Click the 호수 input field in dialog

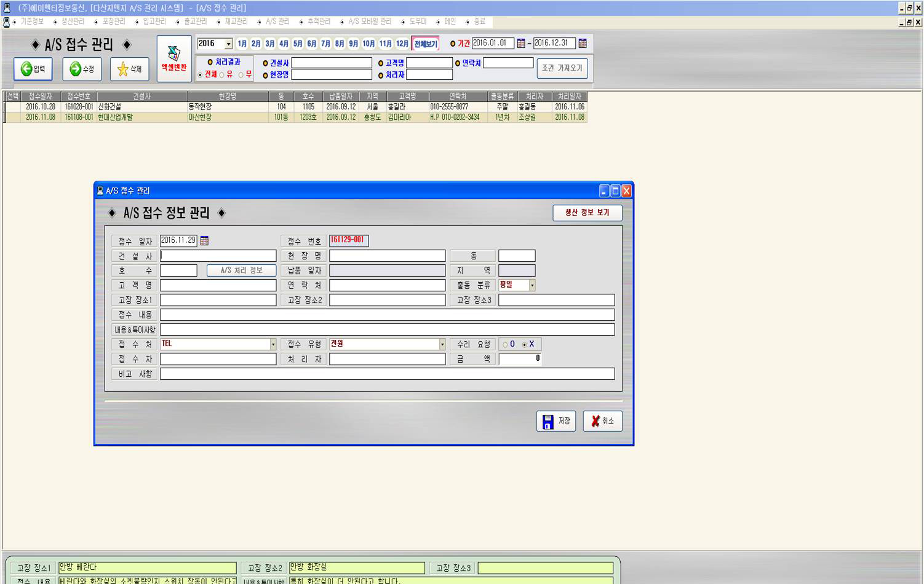[x=178, y=270]
